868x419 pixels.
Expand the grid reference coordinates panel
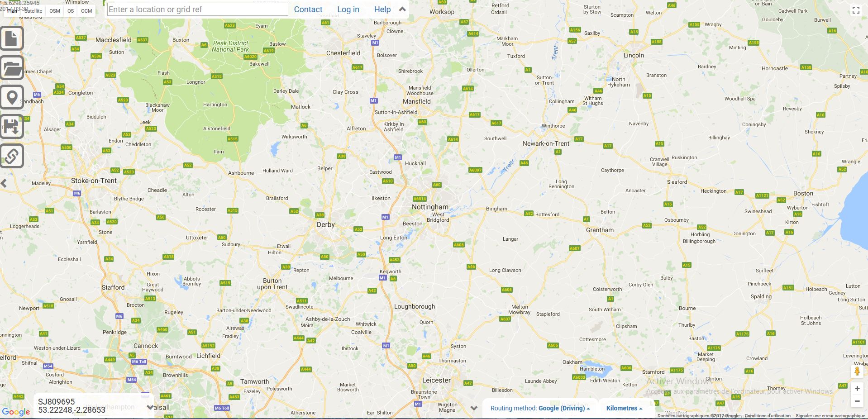point(150,407)
